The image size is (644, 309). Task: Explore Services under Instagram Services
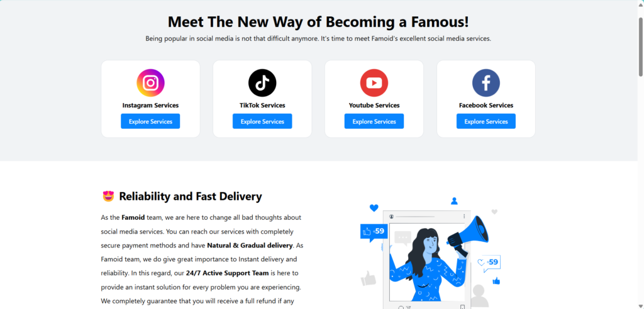point(150,121)
